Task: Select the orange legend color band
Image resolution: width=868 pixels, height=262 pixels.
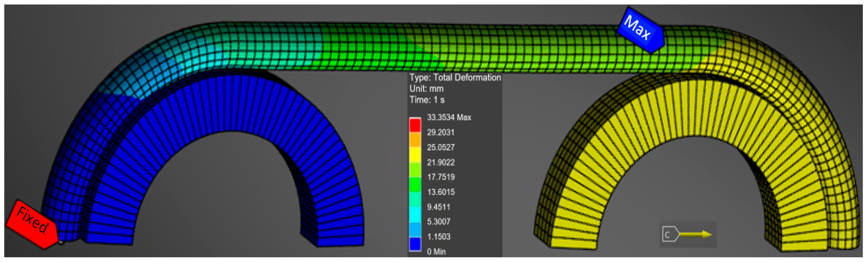Action: tap(415, 140)
